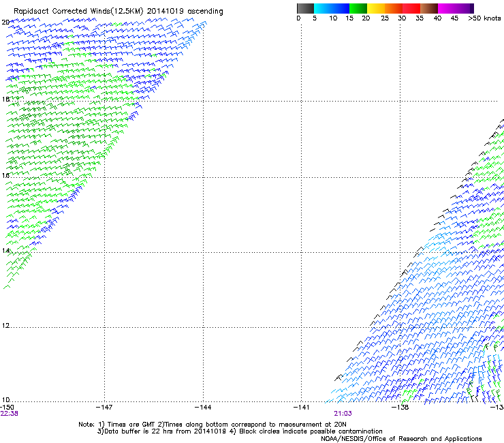Click the legend value 10

[333, 18]
